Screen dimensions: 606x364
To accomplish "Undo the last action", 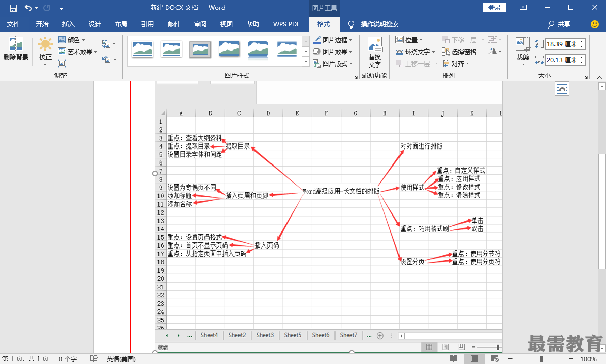I will tap(28, 8).
